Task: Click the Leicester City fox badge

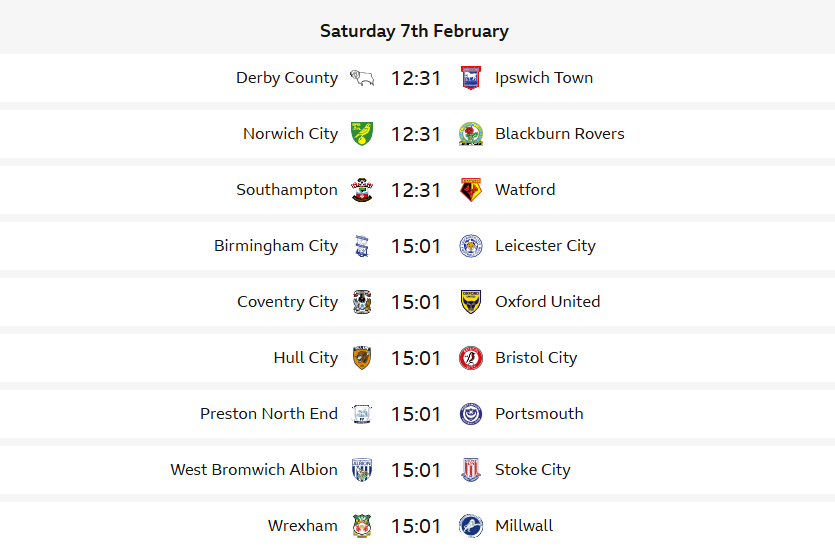Action: click(x=470, y=246)
